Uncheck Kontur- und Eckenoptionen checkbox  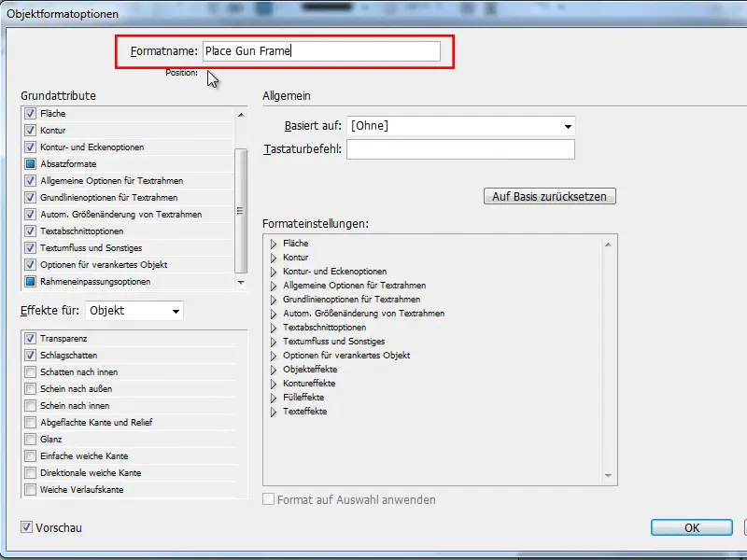(31, 147)
